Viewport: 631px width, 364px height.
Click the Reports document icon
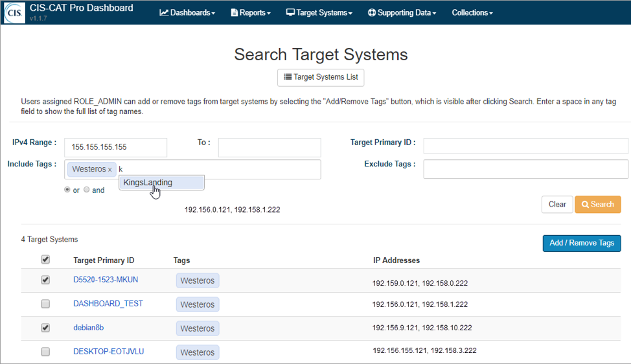pyautogui.click(x=235, y=12)
